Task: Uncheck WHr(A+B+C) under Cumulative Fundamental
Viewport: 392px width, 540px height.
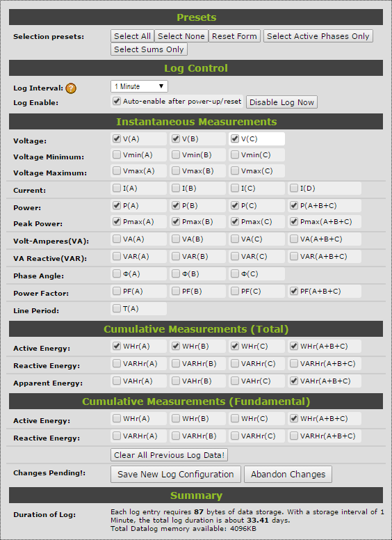Action: coord(294,418)
